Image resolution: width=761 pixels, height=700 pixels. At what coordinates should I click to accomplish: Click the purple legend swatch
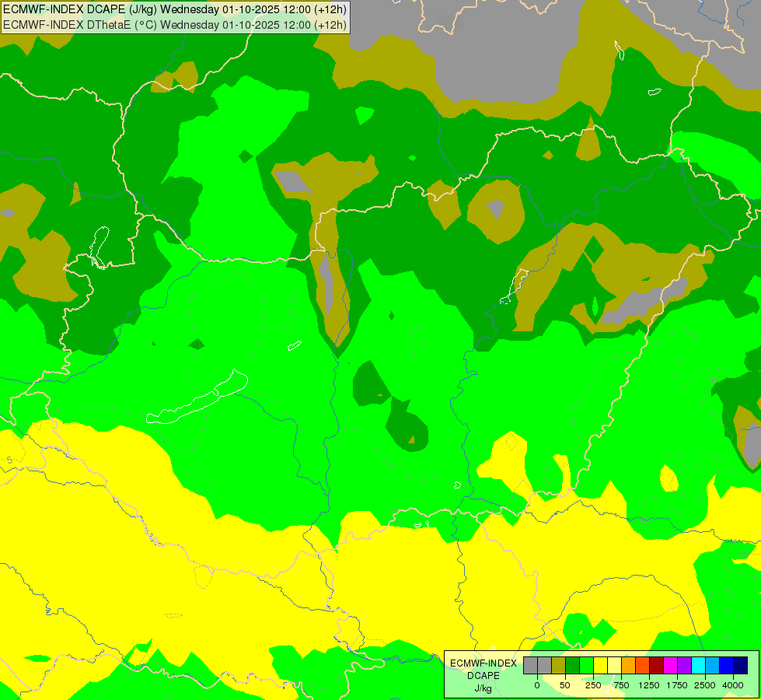click(x=684, y=666)
